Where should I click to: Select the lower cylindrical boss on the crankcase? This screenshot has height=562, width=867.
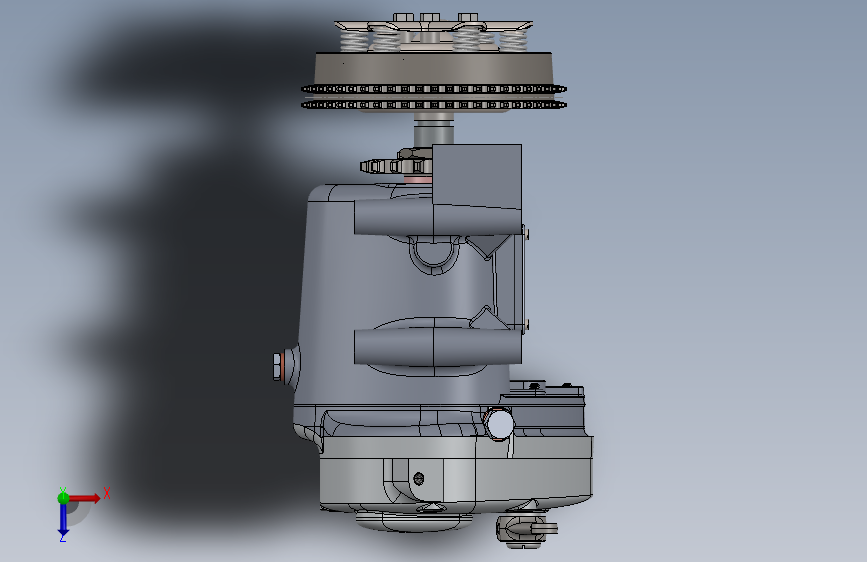[x=437, y=346]
